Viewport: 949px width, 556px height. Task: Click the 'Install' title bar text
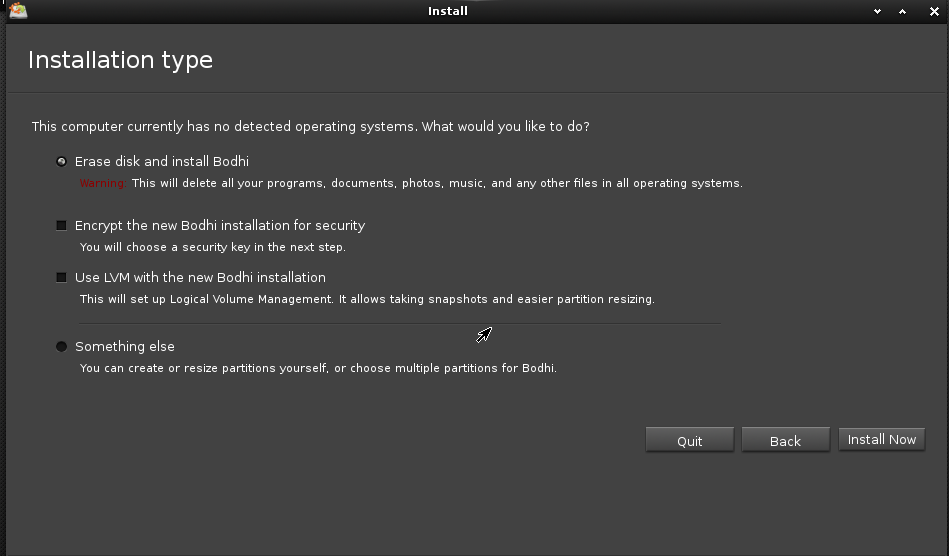[447, 11]
